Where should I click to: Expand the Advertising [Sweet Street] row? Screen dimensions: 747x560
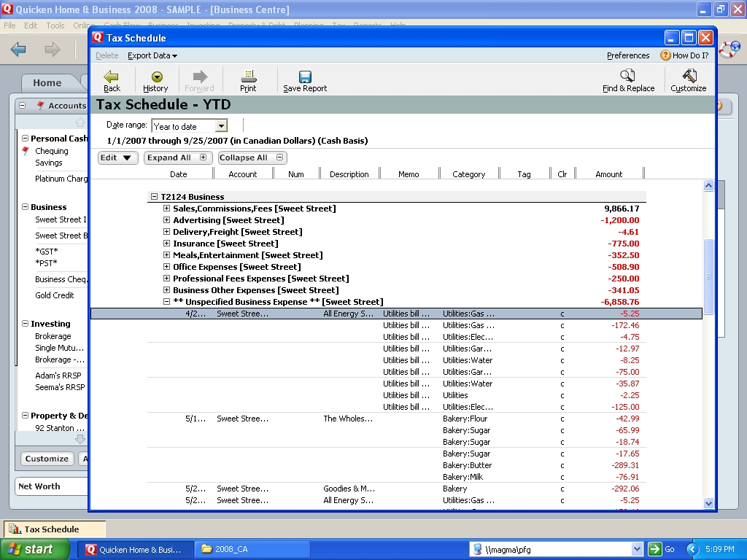click(x=167, y=220)
